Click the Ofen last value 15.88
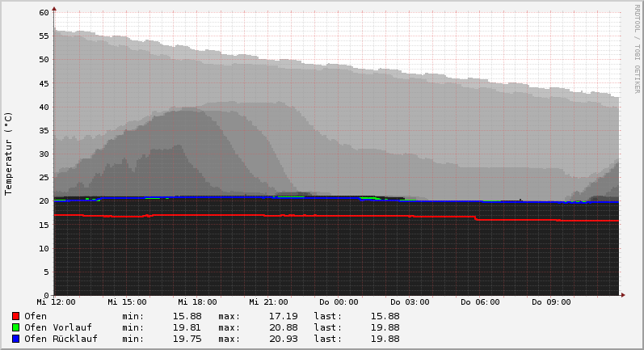Image resolution: width=644 pixels, height=350 pixels. [x=385, y=316]
